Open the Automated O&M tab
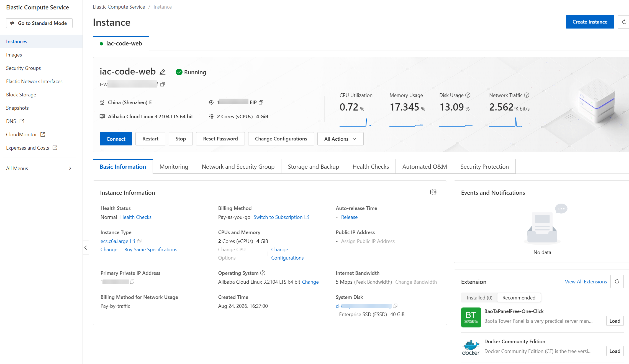Image resolution: width=629 pixels, height=364 pixels. 425,167
